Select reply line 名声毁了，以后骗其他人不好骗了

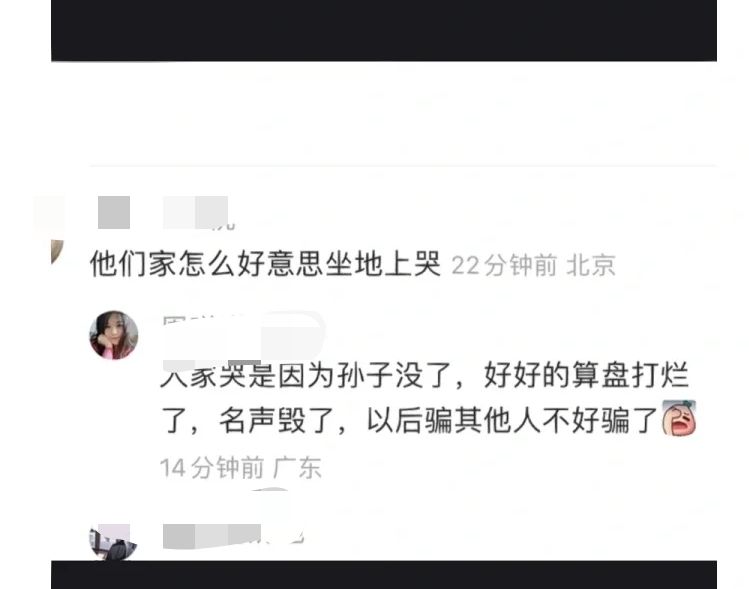coord(409,420)
